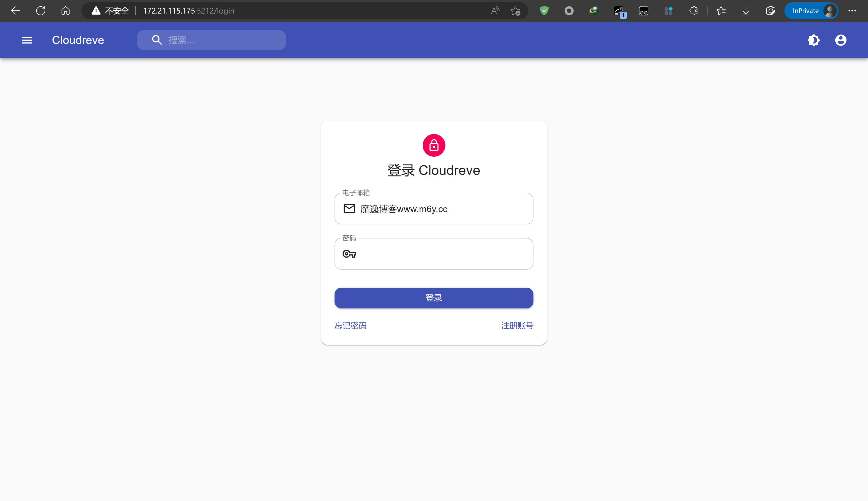Screen dimensions: 868x501
Task: Click the envelope icon in email field
Action: (349, 209)
